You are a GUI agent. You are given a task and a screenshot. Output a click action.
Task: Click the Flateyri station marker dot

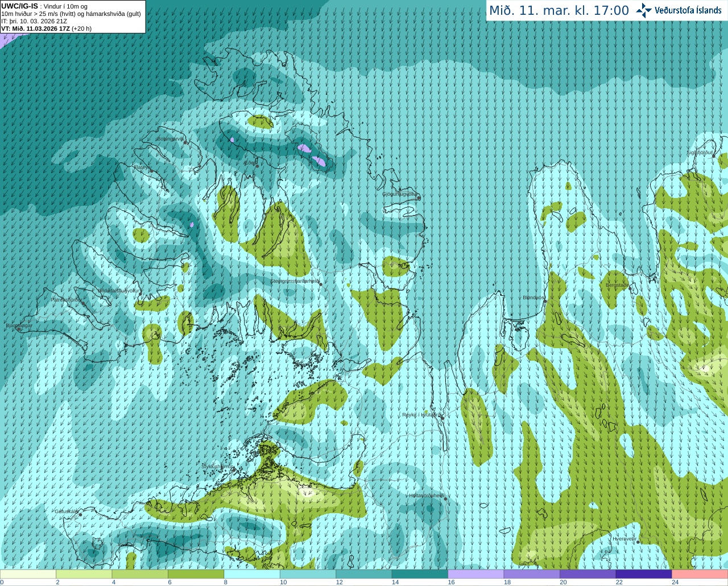151,170
